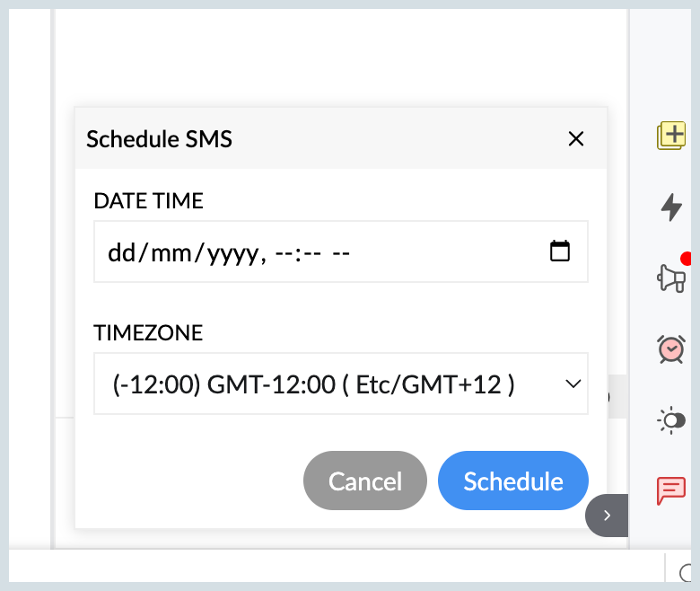
Task: Click the blue Schedule button
Action: [x=513, y=481]
